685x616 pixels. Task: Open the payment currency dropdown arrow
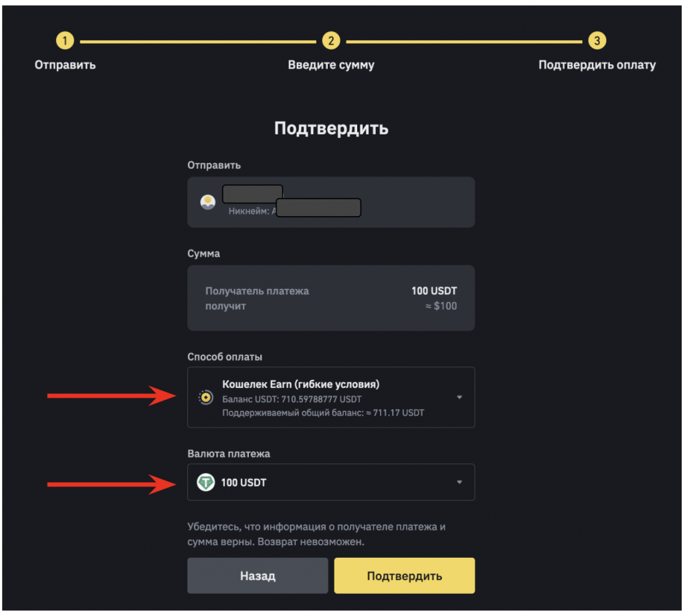click(460, 482)
